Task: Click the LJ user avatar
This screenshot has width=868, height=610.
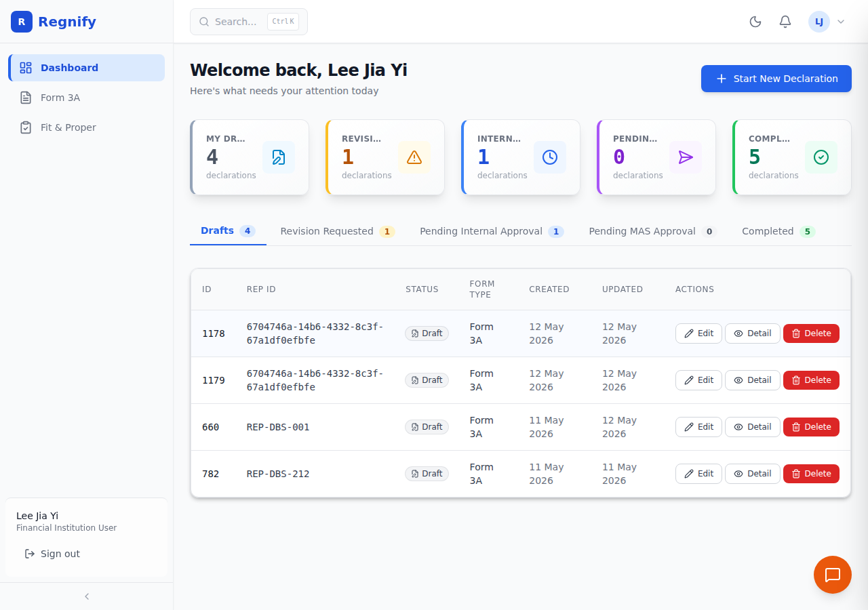Action: point(819,22)
